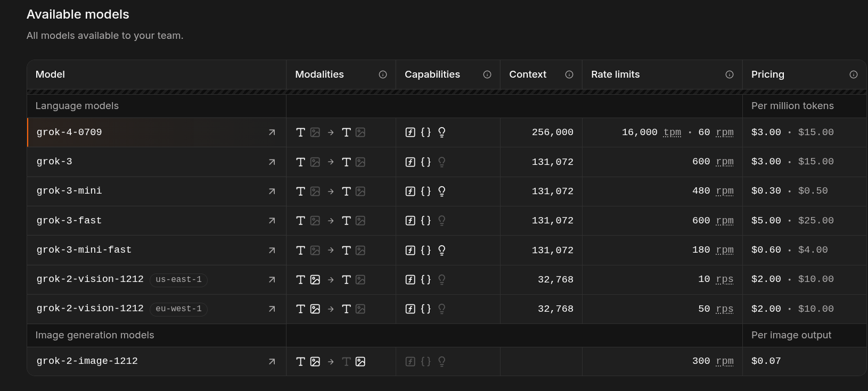Click the Pricing column info icon
868x391 pixels.
tap(854, 74)
